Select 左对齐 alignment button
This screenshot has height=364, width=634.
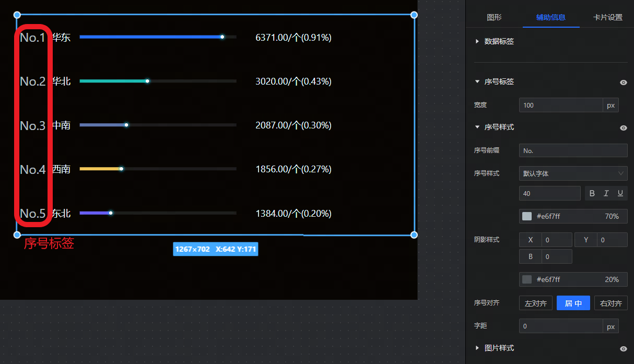click(535, 303)
